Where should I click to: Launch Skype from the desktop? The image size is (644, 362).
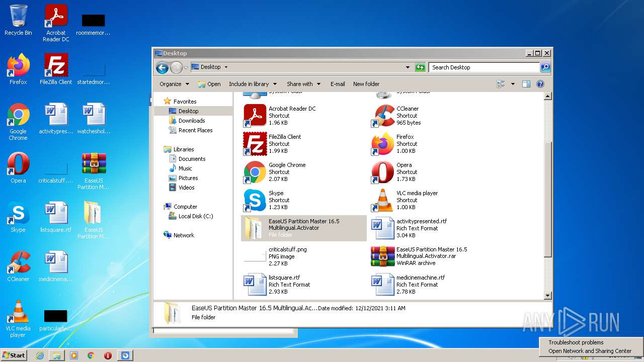18,217
